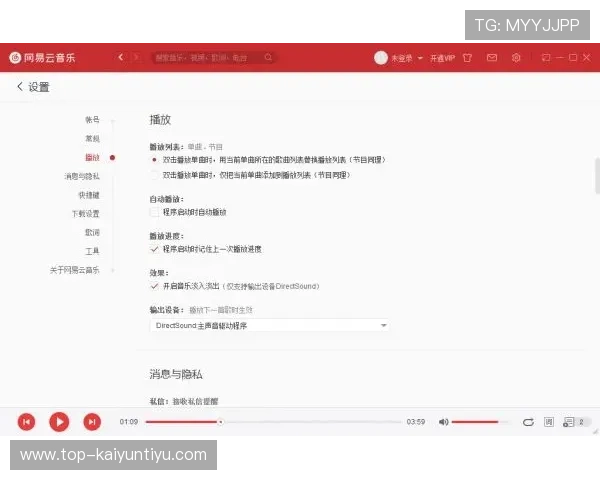Select 播放 settings section

tap(92, 157)
